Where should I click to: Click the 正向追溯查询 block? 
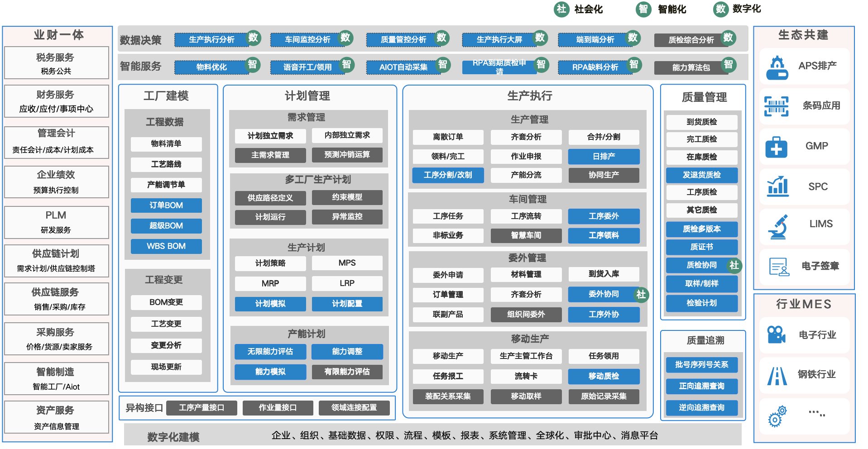(701, 386)
